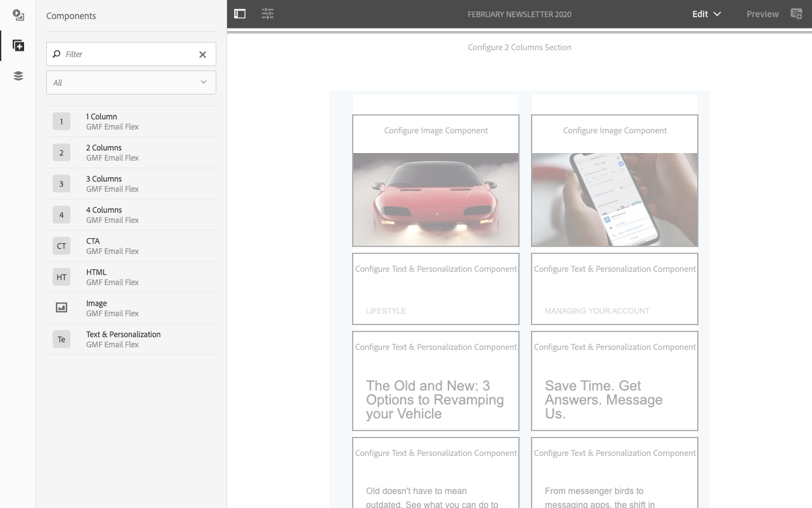The width and height of the screenshot is (812, 508).
Task: Click the 4 Columns label
Action: click(104, 210)
